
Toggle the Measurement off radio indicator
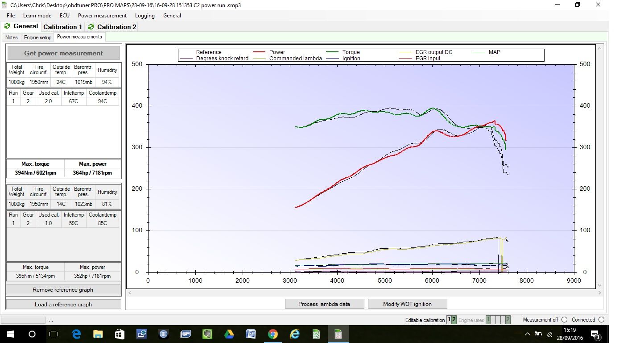click(564, 320)
